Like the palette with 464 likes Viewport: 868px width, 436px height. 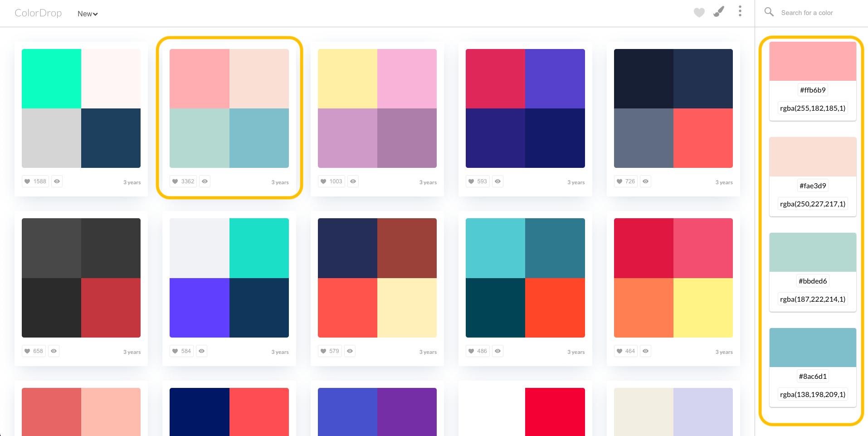tap(625, 351)
